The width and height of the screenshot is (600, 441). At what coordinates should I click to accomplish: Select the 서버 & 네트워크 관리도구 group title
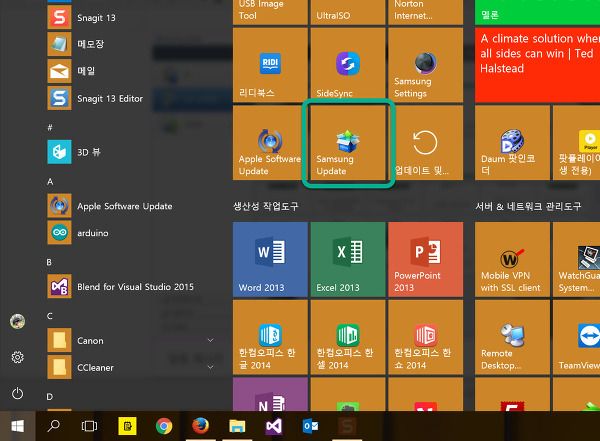pos(528,206)
